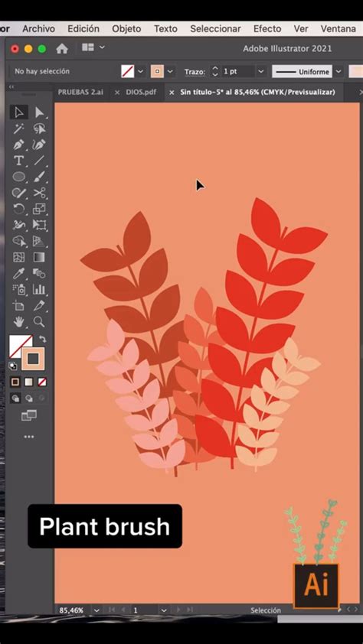Select the Mesh tool
This screenshot has width=363, height=644.
19,257
